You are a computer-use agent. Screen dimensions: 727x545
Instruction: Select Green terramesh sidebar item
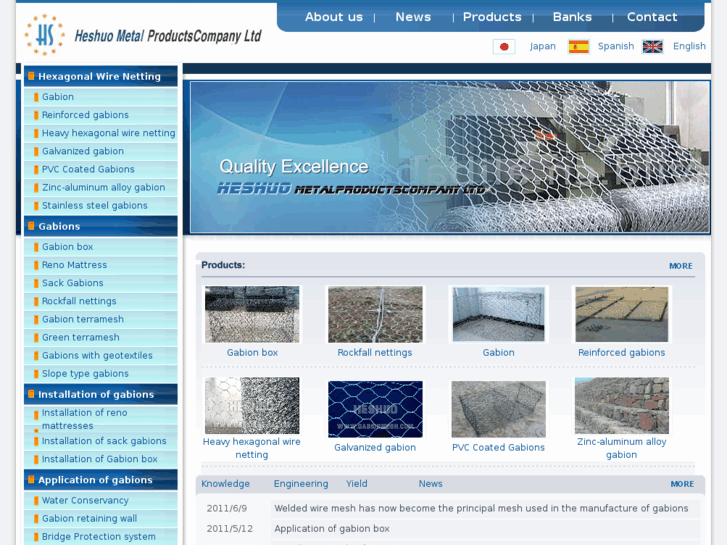coord(81,337)
